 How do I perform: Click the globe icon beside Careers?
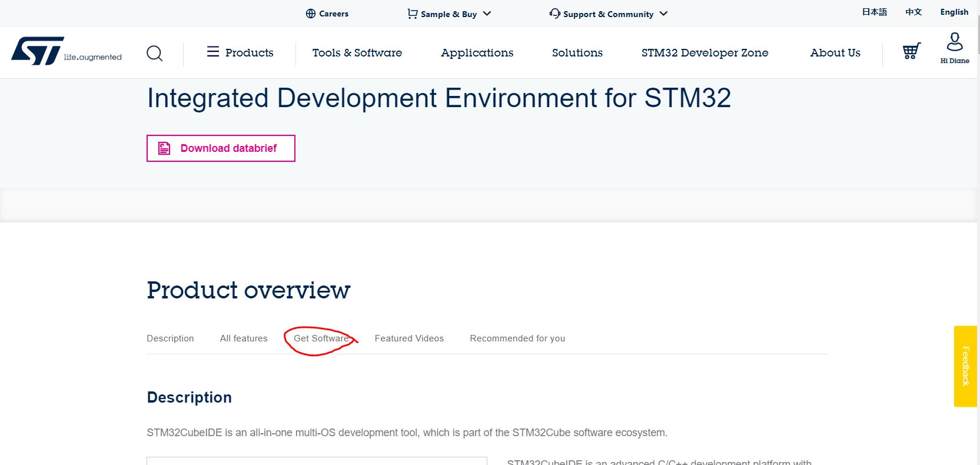(x=311, y=14)
